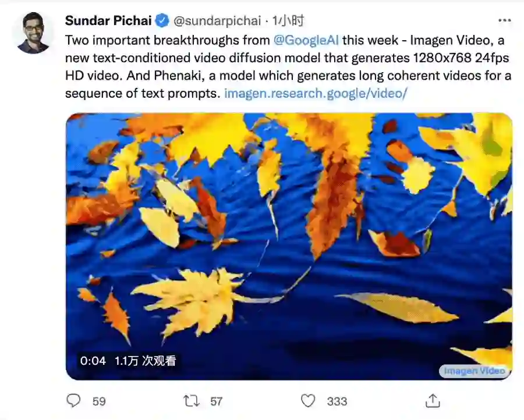Open the imagen.research.google/video/ link
The height and width of the screenshot is (420, 524).
tap(316, 93)
